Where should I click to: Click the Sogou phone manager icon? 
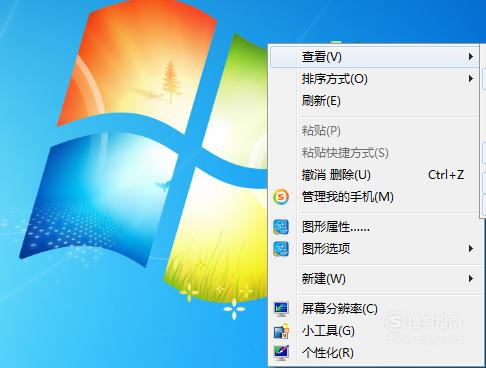click(x=281, y=197)
